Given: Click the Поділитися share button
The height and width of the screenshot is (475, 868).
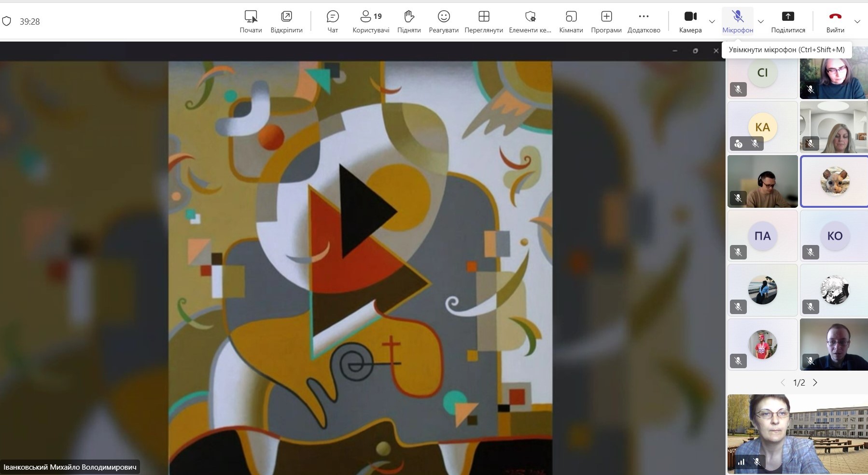Looking at the screenshot, I should pyautogui.click(x=788, y=21).
